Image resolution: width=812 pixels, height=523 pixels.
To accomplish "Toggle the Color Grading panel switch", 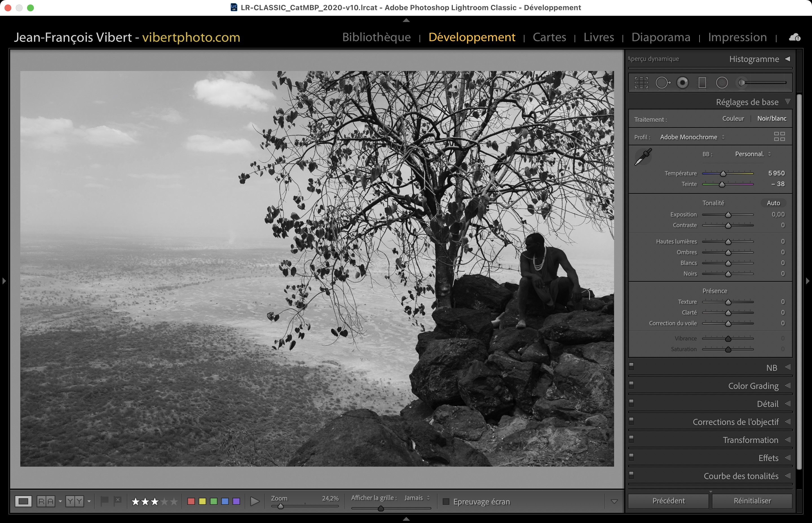I will (x=631, y=384).
